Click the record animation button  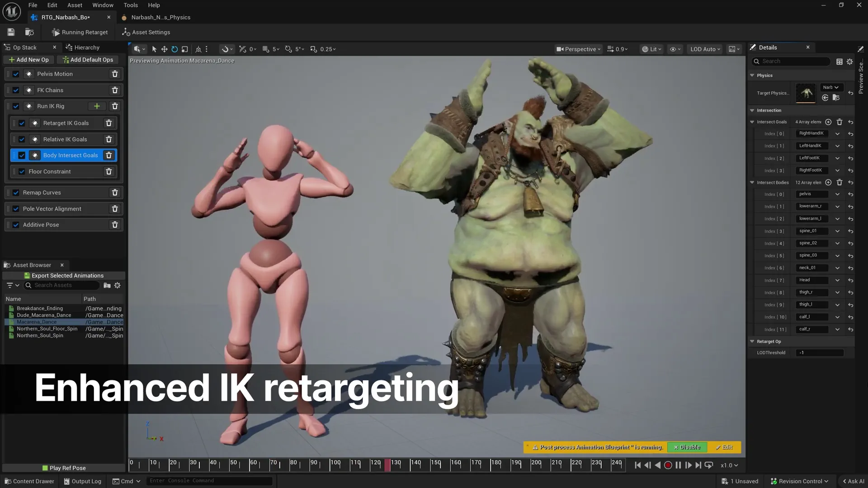point(668,465)
